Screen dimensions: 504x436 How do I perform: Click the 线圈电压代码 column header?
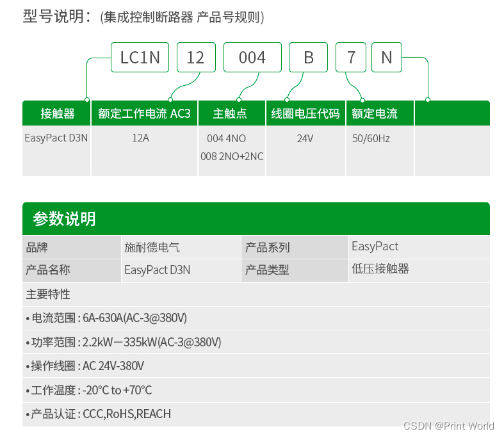[305, 113]
